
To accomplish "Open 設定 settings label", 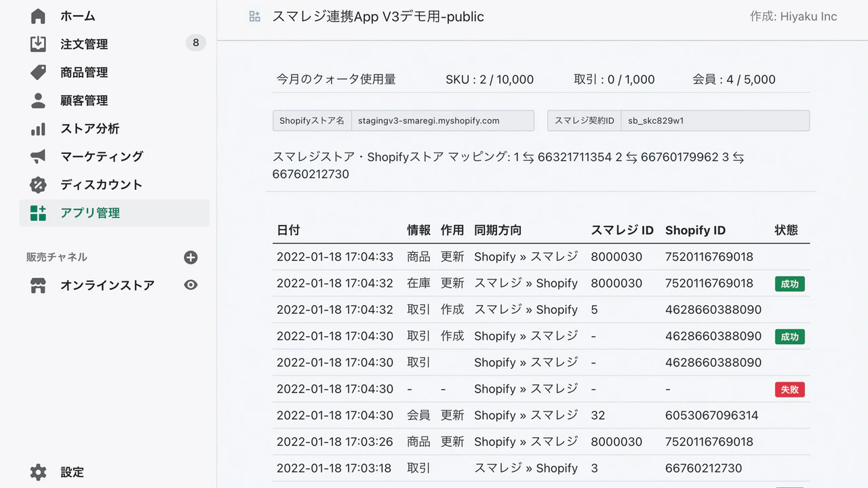I will click(x=72, y=472).
